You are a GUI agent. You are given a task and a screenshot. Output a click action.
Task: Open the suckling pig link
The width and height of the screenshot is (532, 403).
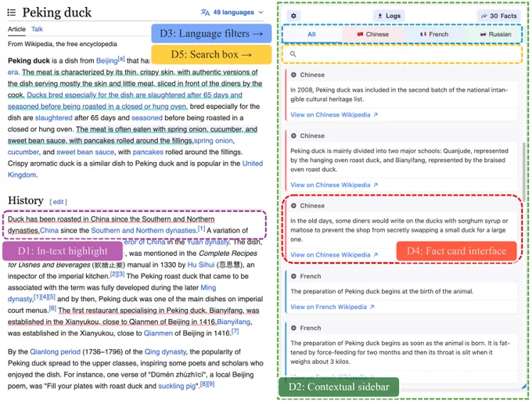[x=177, y=386]
